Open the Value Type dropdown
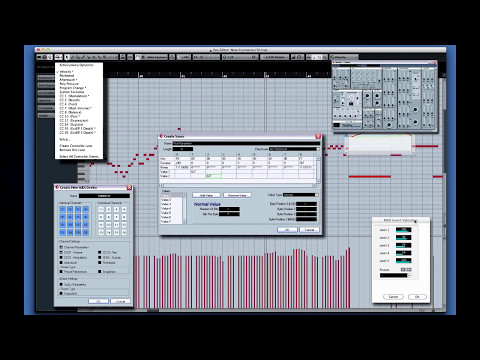480x360 pixels. pyautogui.click(x=301, y=195)
